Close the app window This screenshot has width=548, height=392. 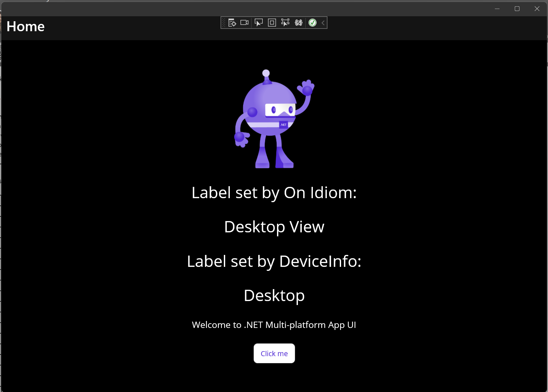coord(537,9)
